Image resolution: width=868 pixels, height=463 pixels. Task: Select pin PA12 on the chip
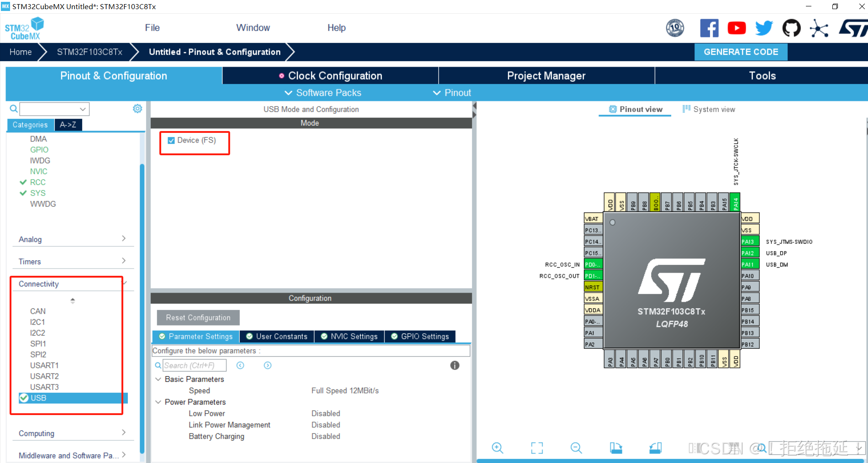coord(750,253)
